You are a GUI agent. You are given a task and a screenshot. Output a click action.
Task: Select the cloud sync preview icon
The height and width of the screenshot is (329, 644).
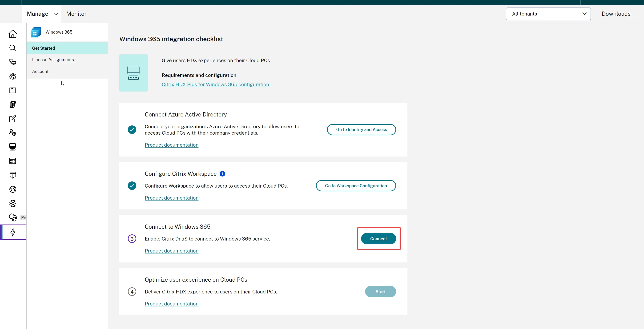(x=12, y=217)
